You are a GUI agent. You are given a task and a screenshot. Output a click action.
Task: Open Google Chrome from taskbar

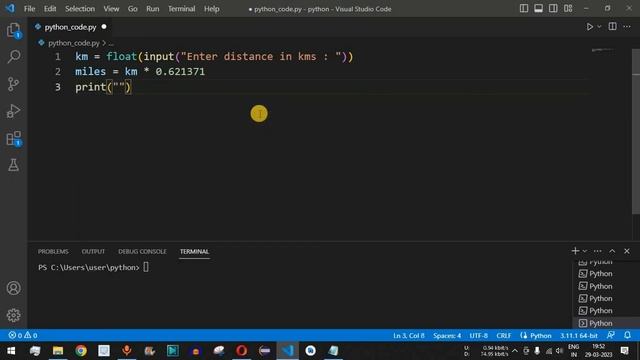pos(81,351)
